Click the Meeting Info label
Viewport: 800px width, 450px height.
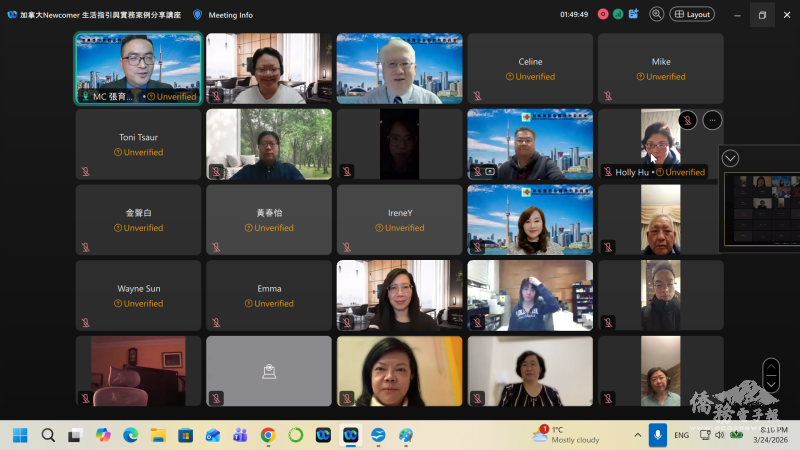click(231, 15)
